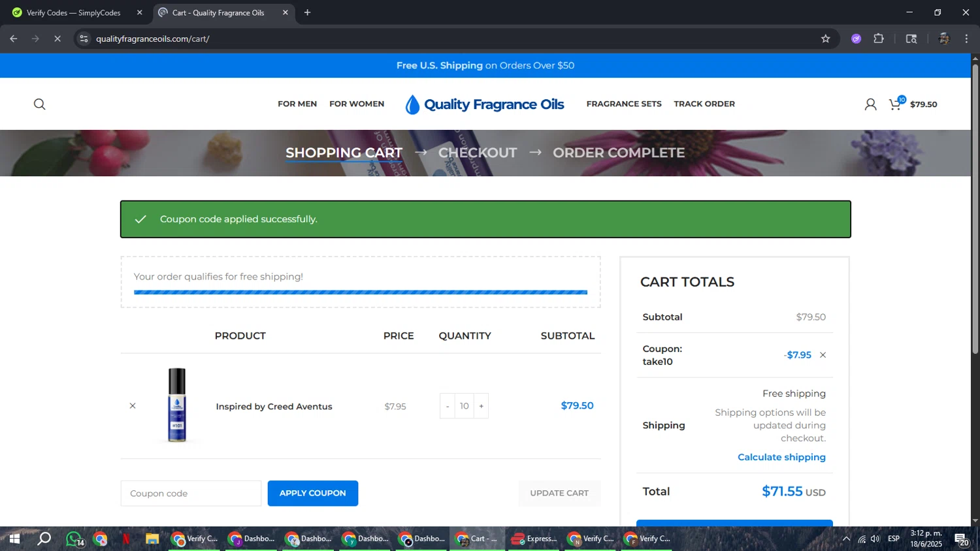Open the Windows Start menu
The height and width of the screenshot is (551, 980).
14,539
